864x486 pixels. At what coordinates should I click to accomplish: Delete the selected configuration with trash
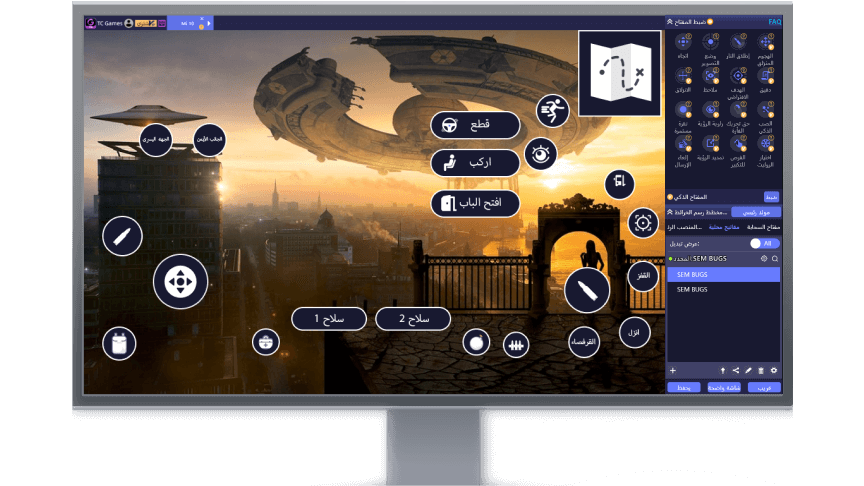[x=761, y=370]
